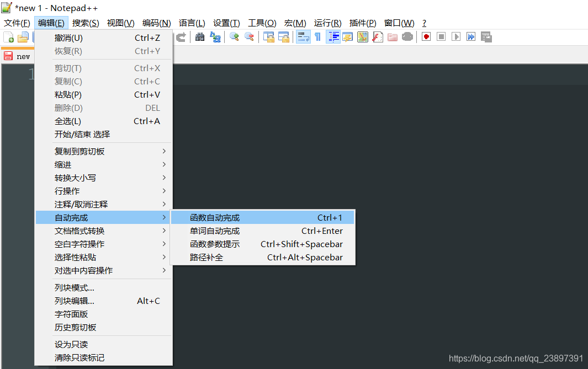Open the 语言(L) menu
588x369 pixels.
[x=192, y=23]
